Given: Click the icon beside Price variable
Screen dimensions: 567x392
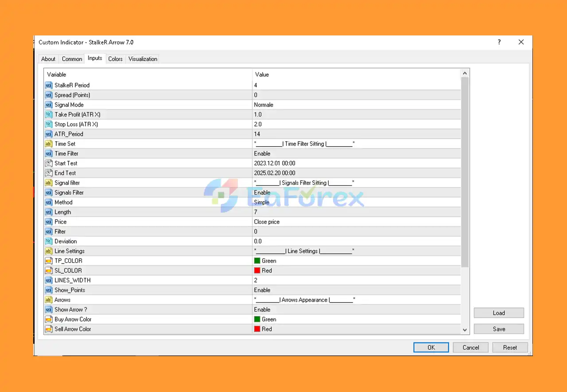Looking at the screenshot, I should click(49, 221).
